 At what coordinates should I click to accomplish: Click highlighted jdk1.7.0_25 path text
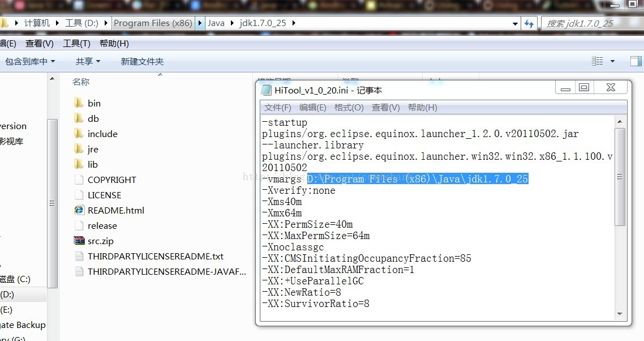click(x=418, y=179)
